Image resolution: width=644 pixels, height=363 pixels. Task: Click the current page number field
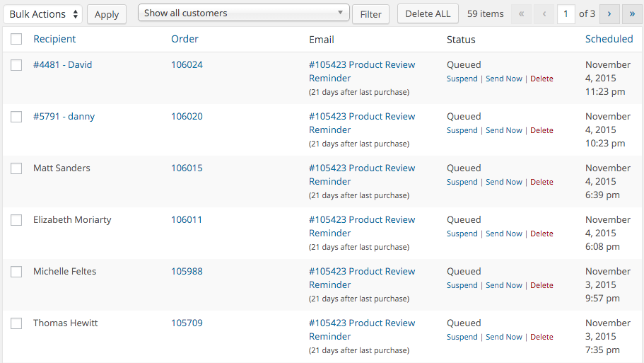click(x=566, y=14)
